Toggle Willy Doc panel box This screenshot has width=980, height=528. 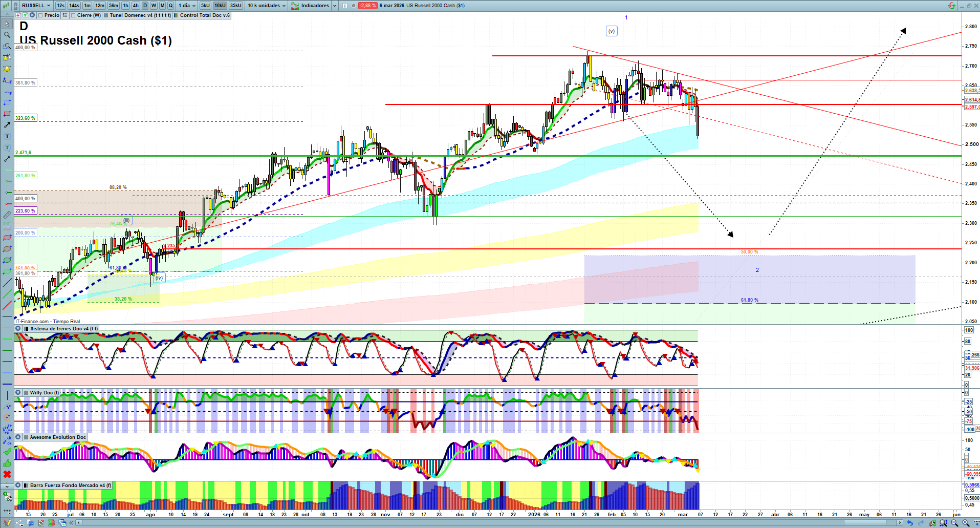[27, 393]
